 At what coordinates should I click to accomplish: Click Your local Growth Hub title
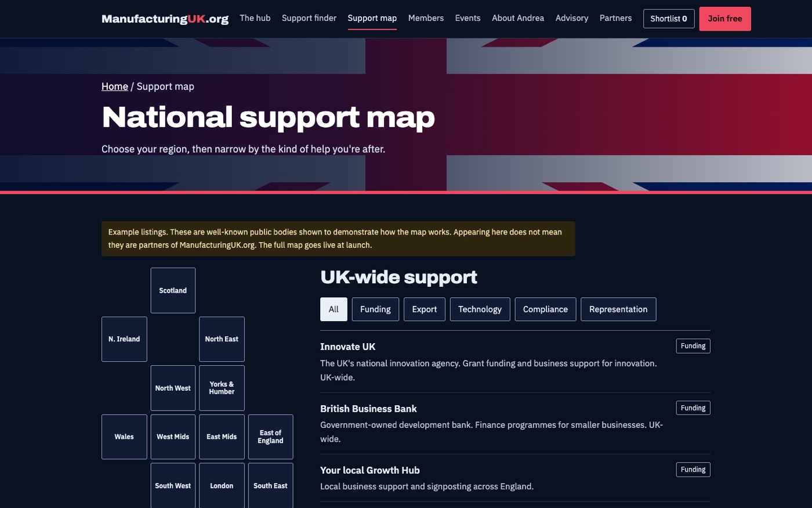(369, 470)
